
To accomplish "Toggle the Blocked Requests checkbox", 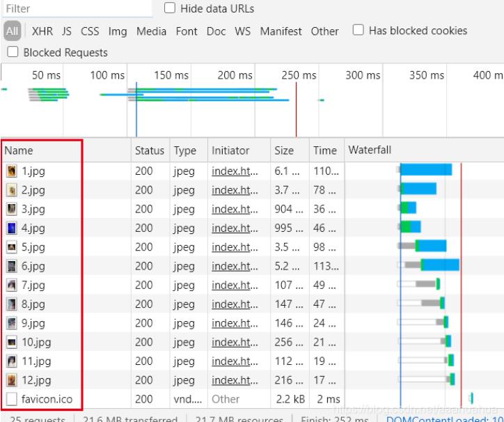I will tap(13, 52).
